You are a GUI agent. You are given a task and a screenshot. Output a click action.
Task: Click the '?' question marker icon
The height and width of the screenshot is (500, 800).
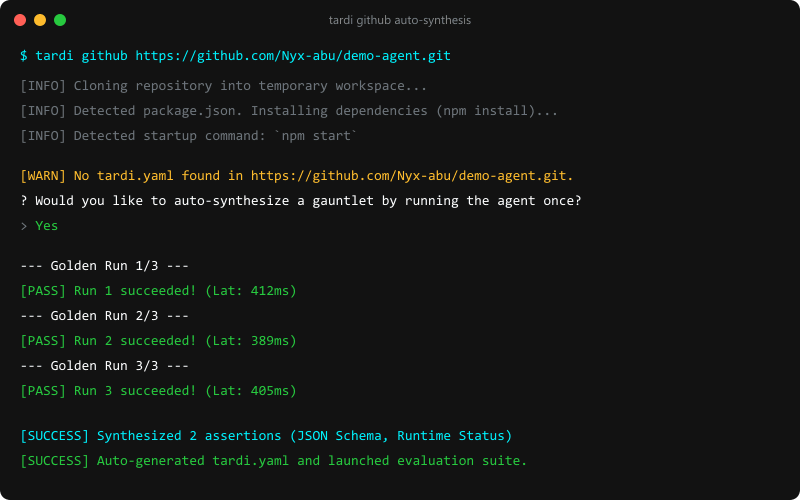pyautogui.click(x=23, y=201)
